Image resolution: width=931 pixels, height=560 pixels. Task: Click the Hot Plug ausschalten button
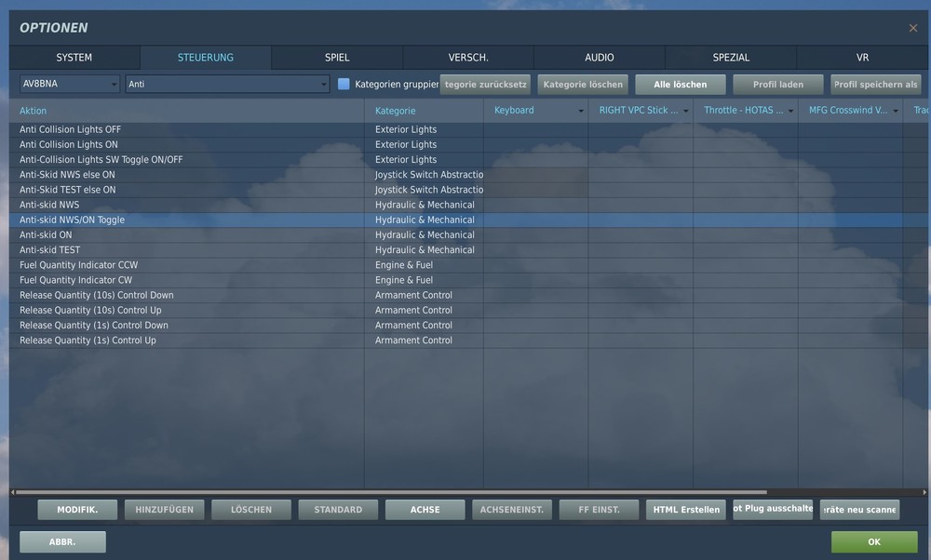[773, 509]
